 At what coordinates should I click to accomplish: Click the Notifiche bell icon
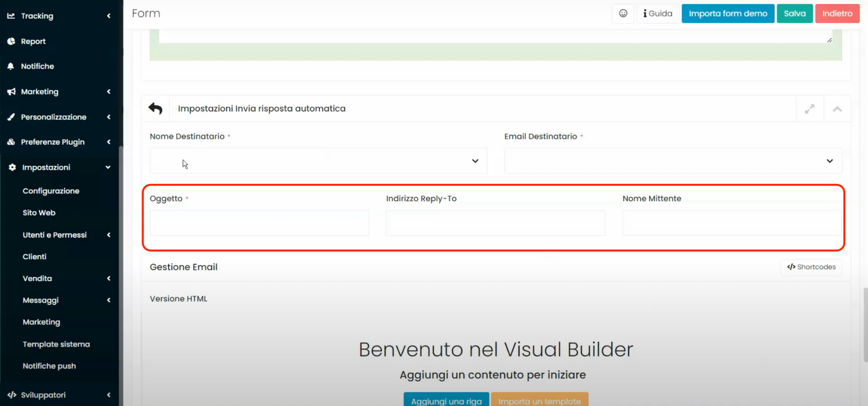(x=11, y=66)
